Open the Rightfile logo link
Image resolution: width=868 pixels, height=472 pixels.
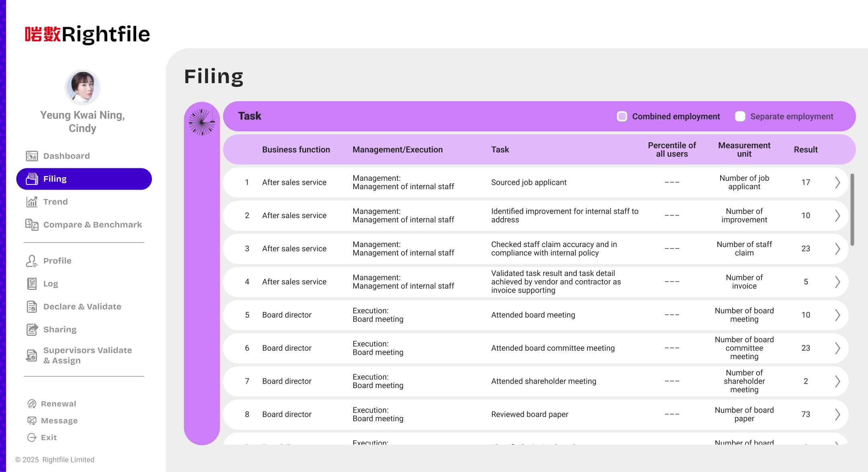[x=87, y=35]
